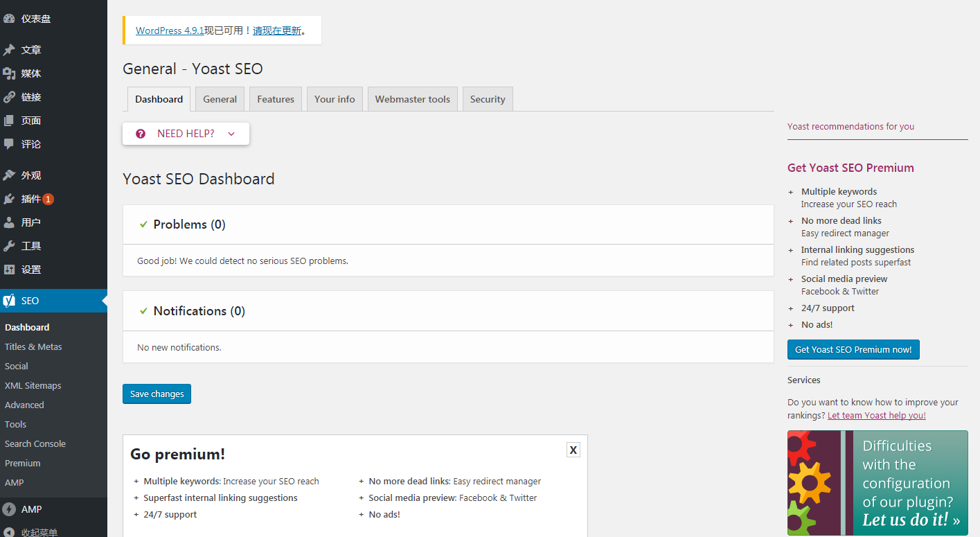980x537 pixels.
Task: Click the settings sliders icon next to 设置
Action: pyautogui.click(x=9, y=270)
